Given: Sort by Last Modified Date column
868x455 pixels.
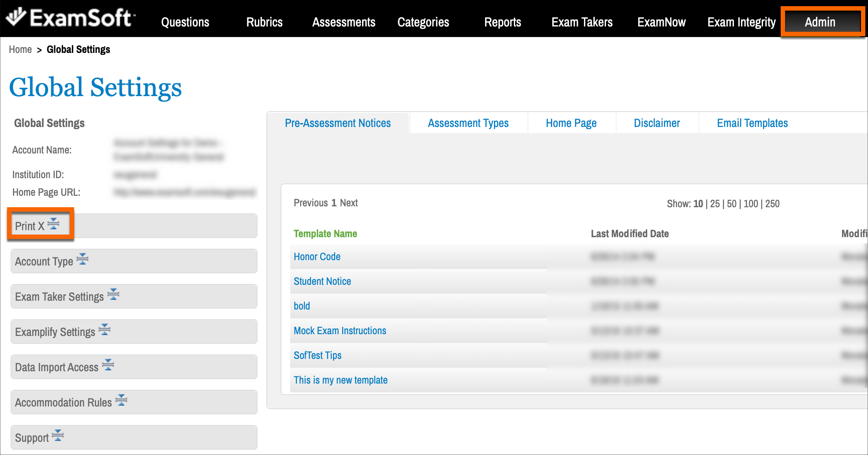Looking at the screenshot, I should pyautogui.click(x=630, y=234).
